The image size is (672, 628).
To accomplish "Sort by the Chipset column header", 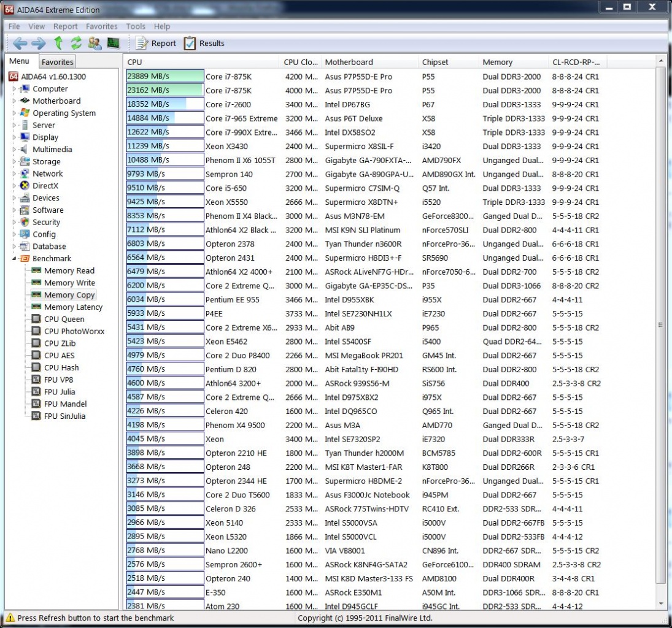I will (x=448, y=62).
